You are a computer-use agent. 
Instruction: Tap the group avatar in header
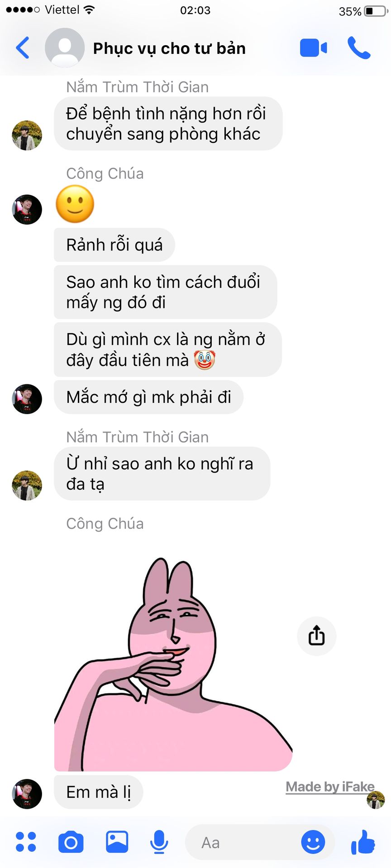(x=65, y=47)
